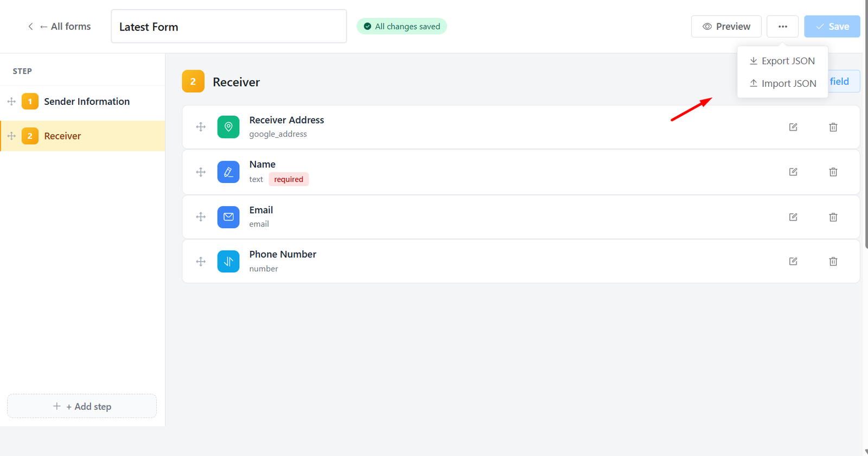
Task: Open the form Preview
Action: (x=726, y=27)
